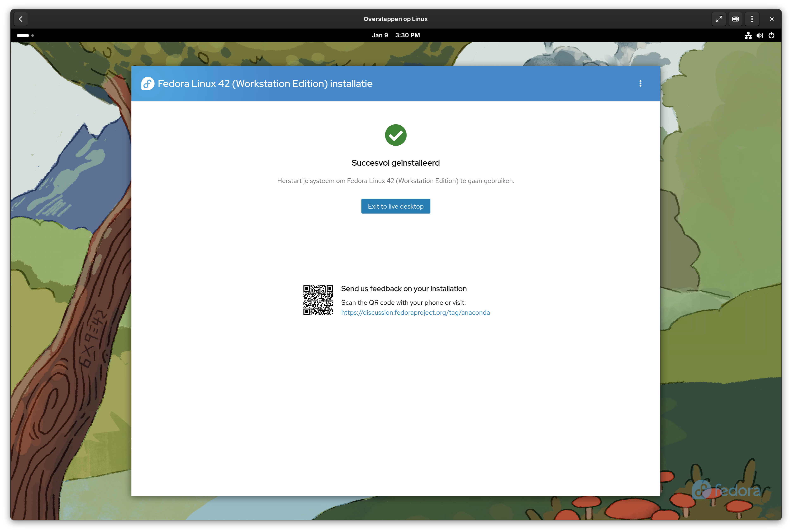Click the Fedora logo in installer header
This screenshot has width=792, height=532.
click(148, 83)
